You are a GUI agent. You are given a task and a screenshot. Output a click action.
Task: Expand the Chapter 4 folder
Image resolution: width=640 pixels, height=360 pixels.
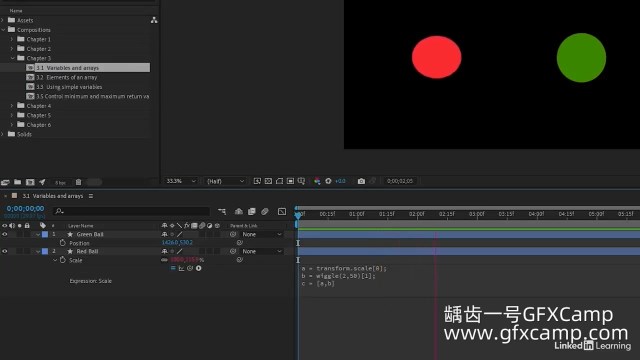(x=12, y=106)
